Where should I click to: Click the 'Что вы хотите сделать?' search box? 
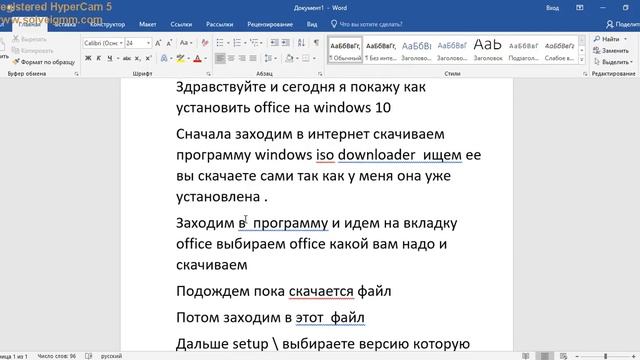pos(367,24)
